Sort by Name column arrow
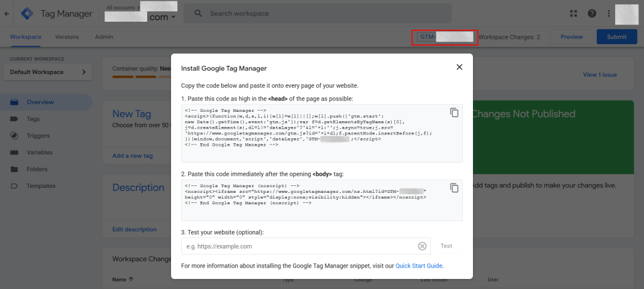Viewport: 644px width, 289px height. coord(131,279)
